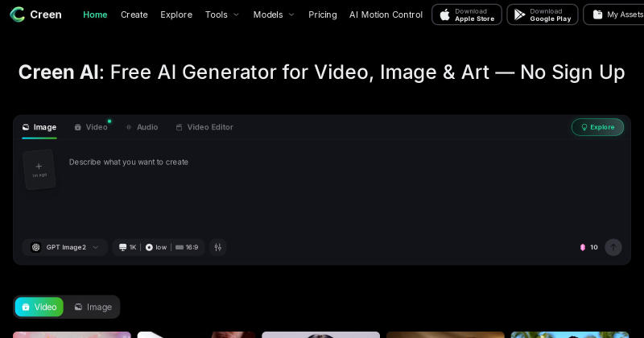Open advanced settings sliders icon

(x=217, y=247)
